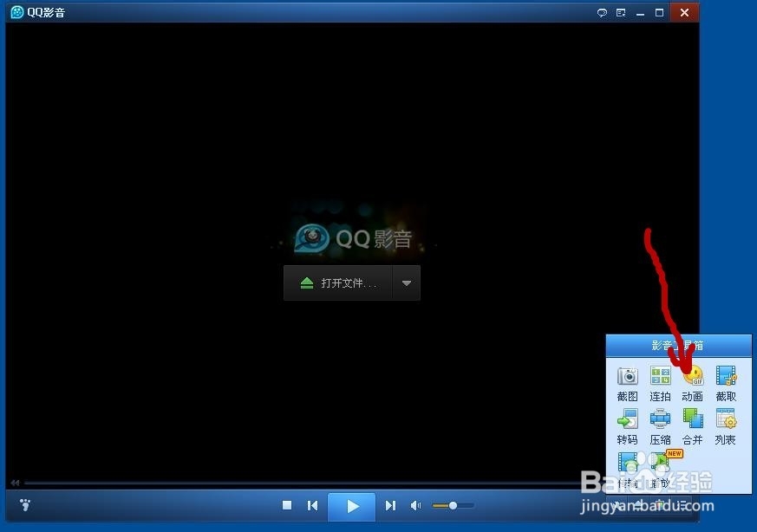Click the 打开文件 open file button
This screenshot has width=757, height=532.
(338, 283)
